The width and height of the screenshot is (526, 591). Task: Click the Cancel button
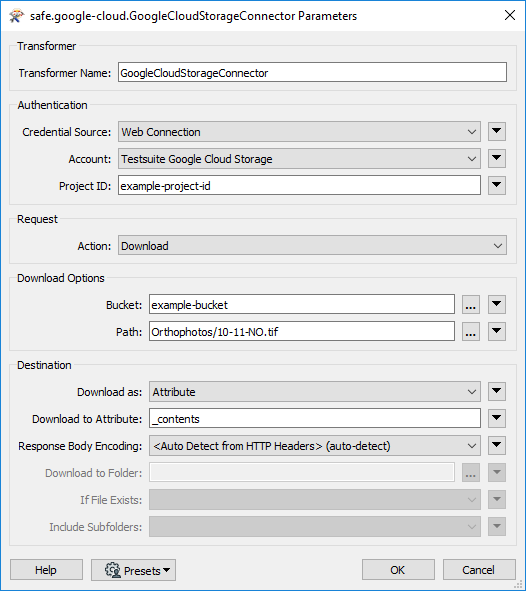coord(479,570)
